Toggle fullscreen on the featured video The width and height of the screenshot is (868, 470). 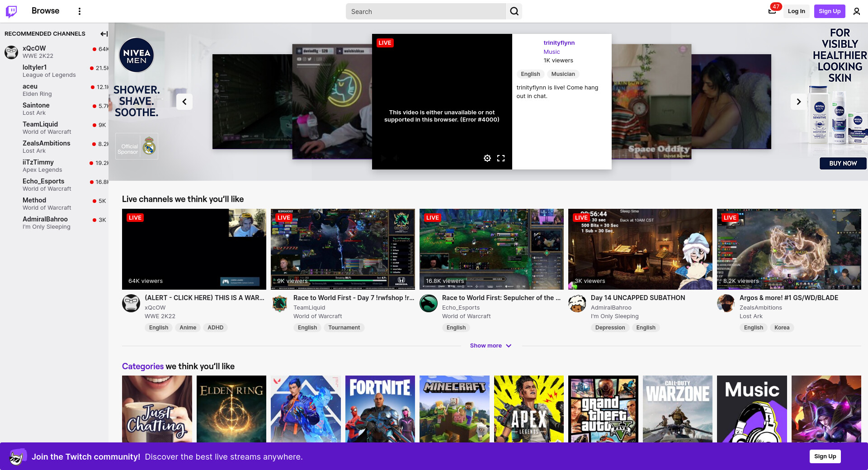coord(501,158)
